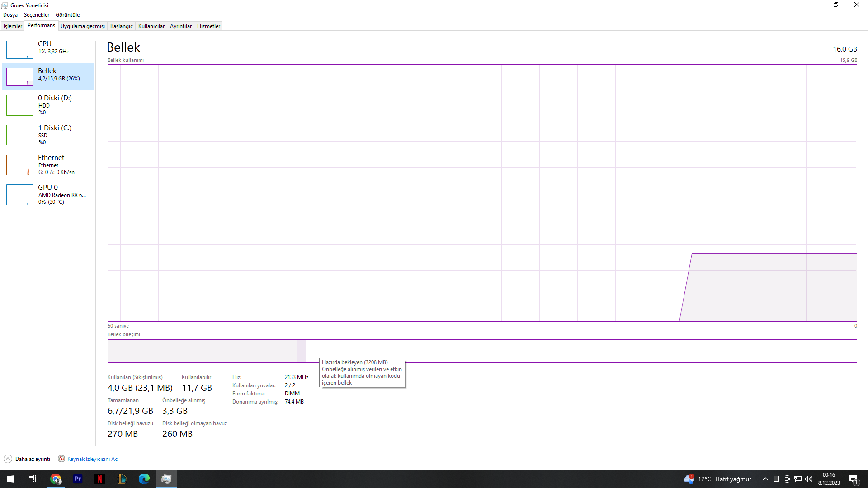Screen dimensions: 868x488
Task: Select the Bellek memory graph thumbnail
Action: (20, 77)
